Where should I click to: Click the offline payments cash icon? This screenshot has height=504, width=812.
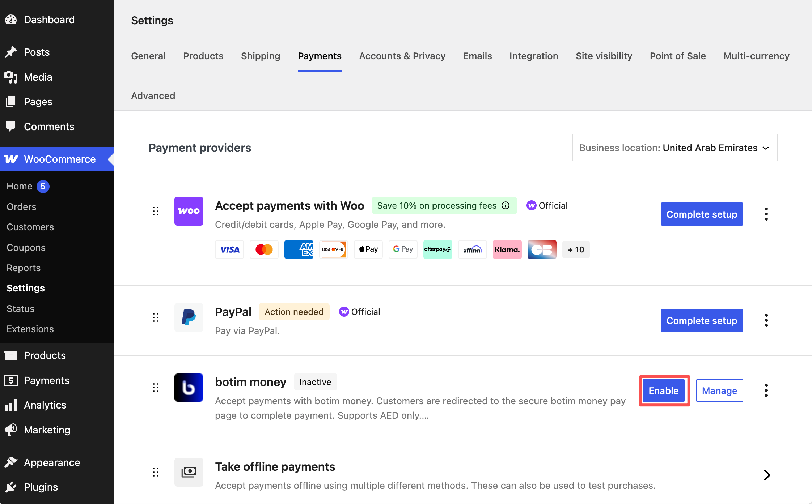tap(189, 472)
